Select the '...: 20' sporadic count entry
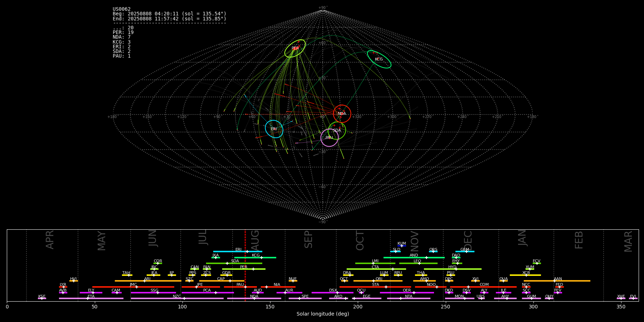The width and height of the screenshot is (644, 322). pos(123,28)
